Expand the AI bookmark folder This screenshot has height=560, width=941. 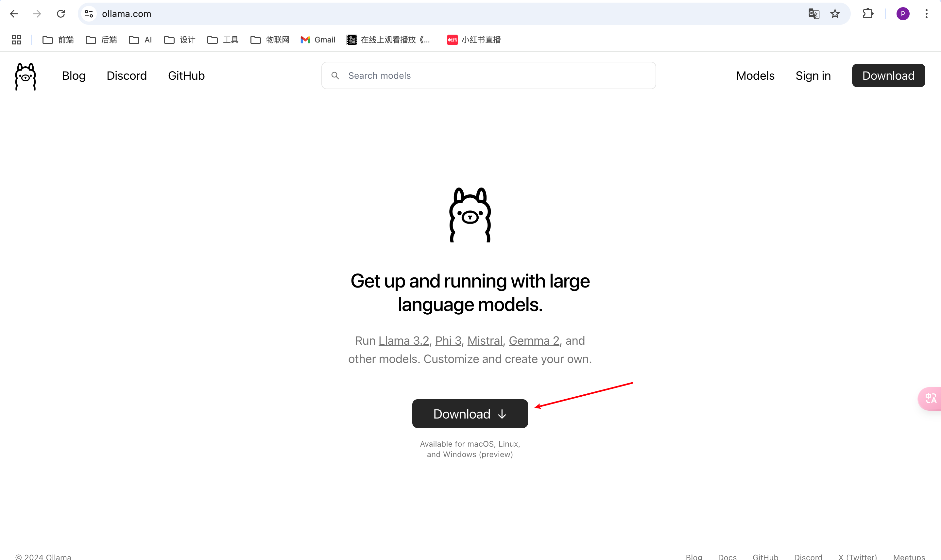coord(140,40)
